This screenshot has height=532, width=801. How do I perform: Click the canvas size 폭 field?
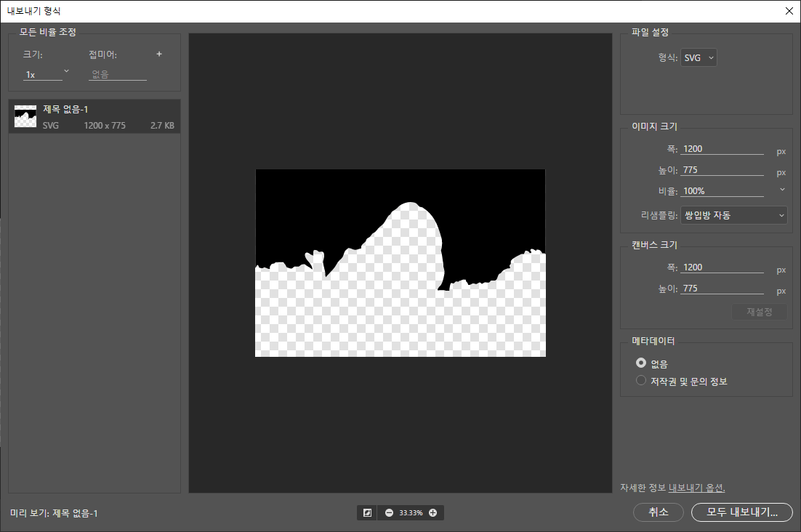722,267
